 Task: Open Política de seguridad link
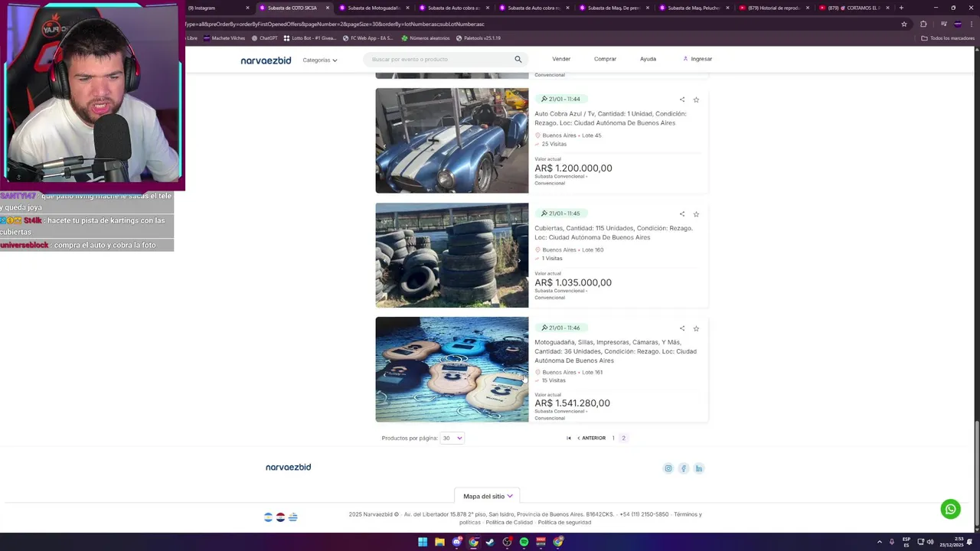(564, 523)
